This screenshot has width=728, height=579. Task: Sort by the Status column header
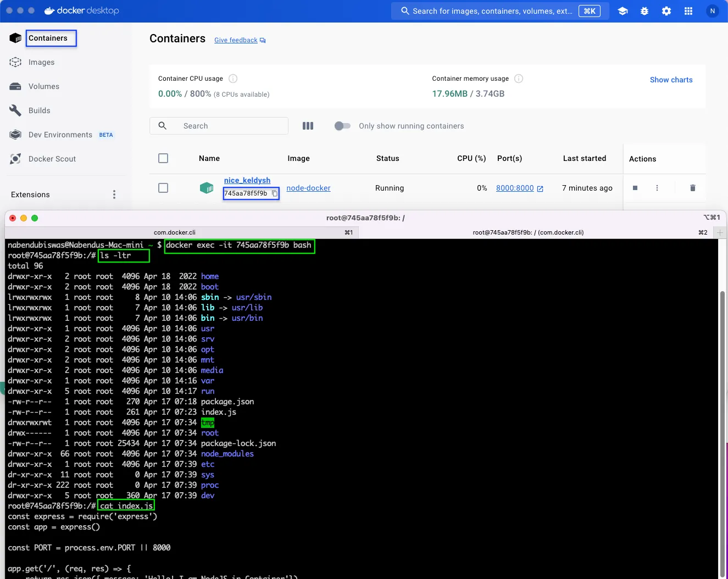click(387, 158)
